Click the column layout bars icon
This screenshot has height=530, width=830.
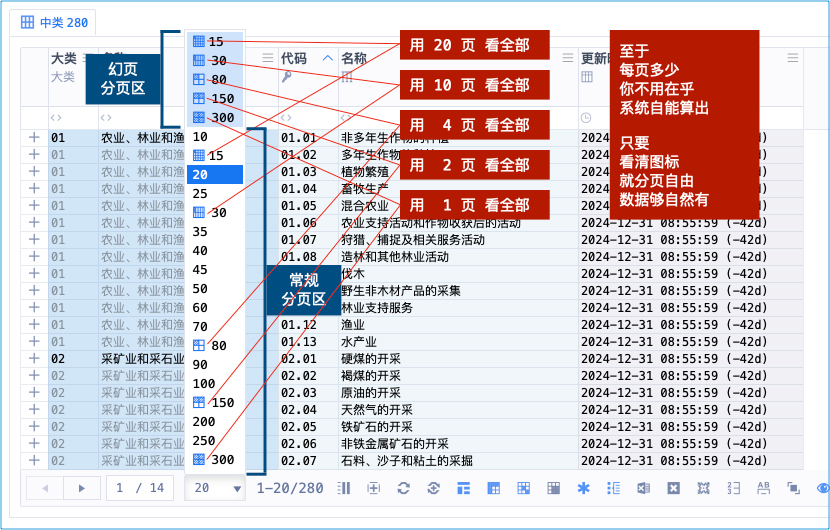[x=344, y=488]
